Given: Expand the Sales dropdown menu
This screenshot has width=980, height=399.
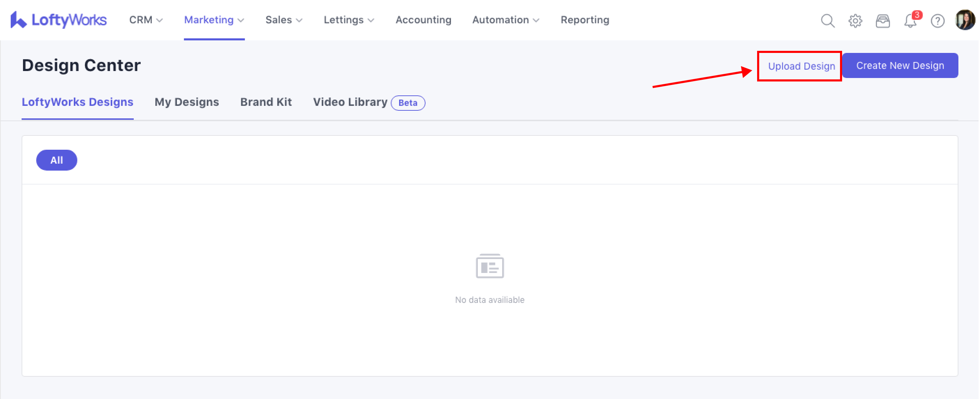Looking at the screenshot, I should (x=284, y=20).
